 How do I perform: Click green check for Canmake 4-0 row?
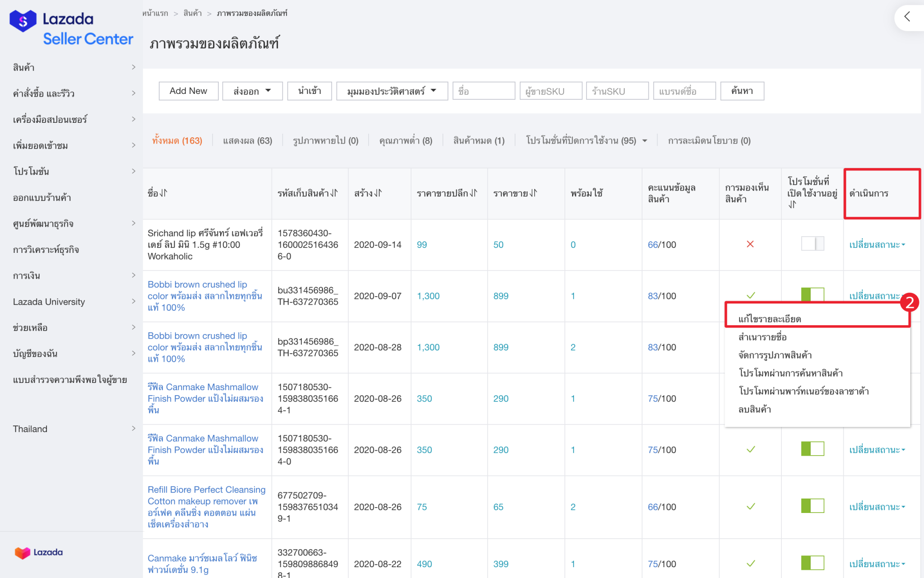click(751, 449)
